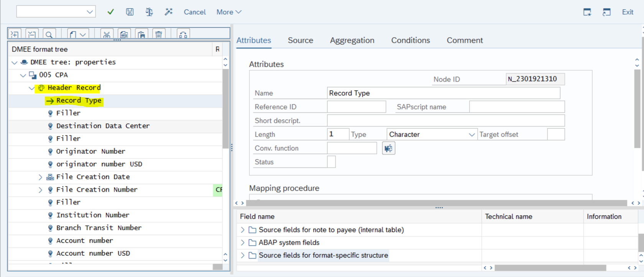
Task: Click the attributes panel horizontal scrollbar
Action: pyautogui.click(x=437, y=203)
